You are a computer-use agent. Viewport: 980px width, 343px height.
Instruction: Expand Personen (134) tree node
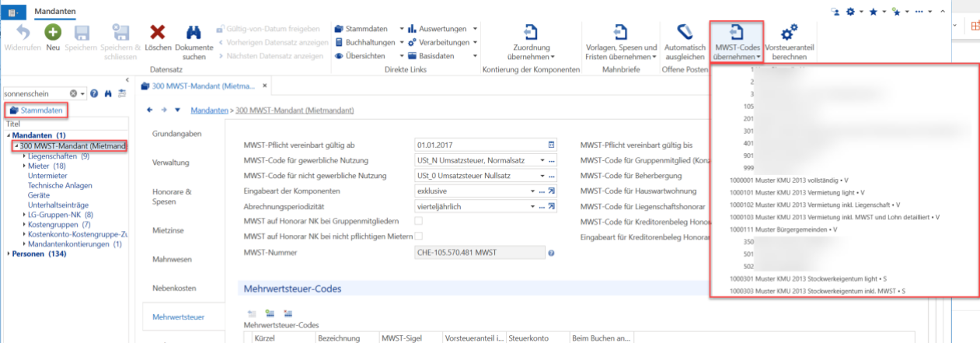[9, 254]
